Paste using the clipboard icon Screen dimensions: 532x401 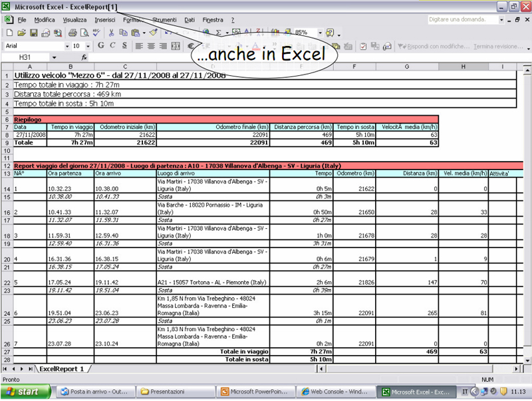tap(136, 33)
